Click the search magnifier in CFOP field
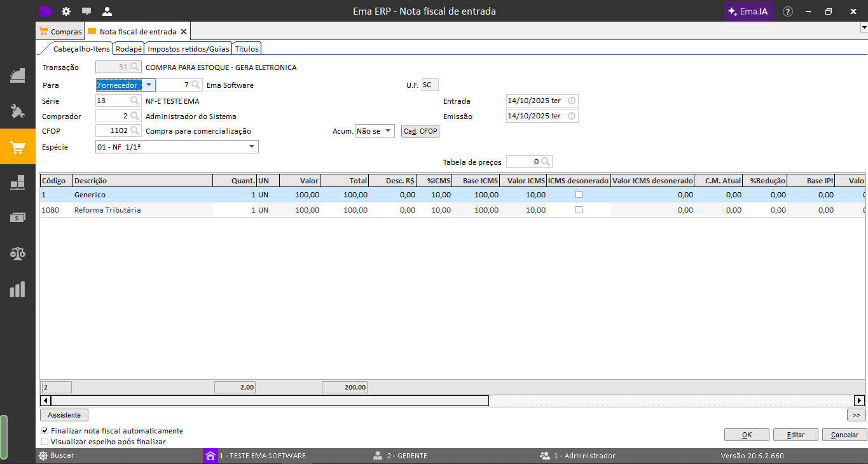 pos(135,131)
